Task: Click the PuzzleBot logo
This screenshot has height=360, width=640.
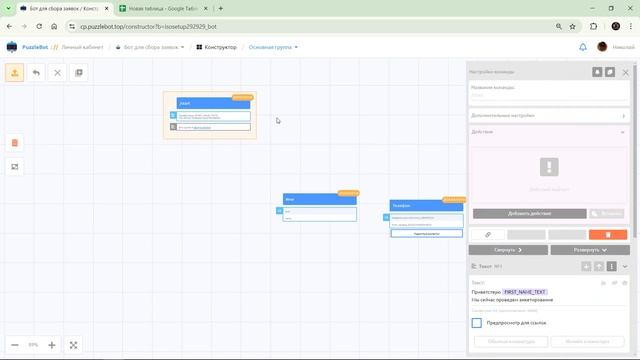Action: click(x=12, y=47)
